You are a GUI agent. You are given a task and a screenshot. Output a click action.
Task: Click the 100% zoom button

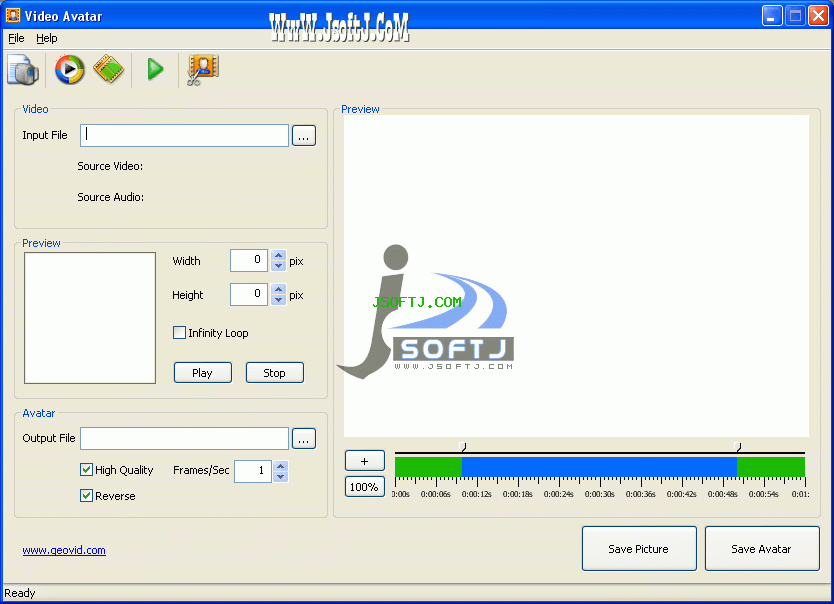pyautogui.click(x=364, y=487)
